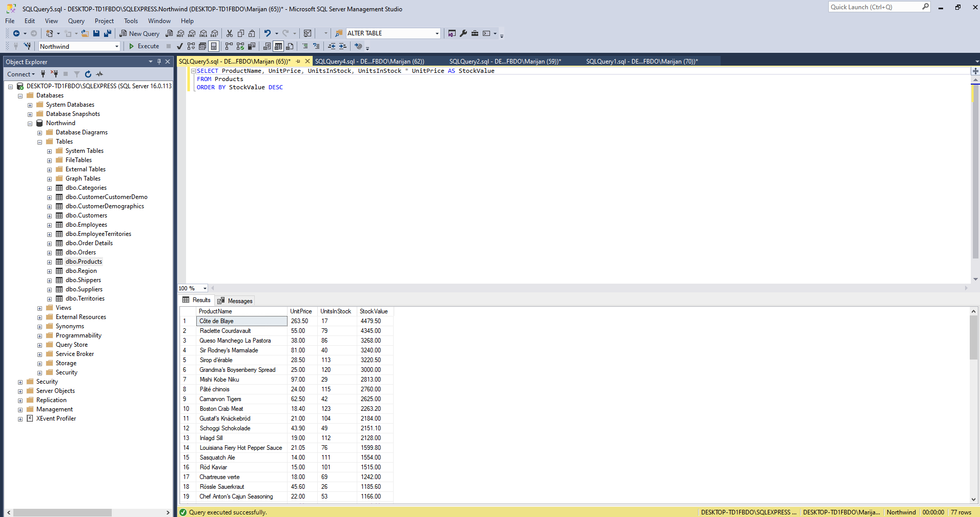Toggle Include Live Query Statistics
This screenshot has height=517, width=980.
(x=240, y=46)
